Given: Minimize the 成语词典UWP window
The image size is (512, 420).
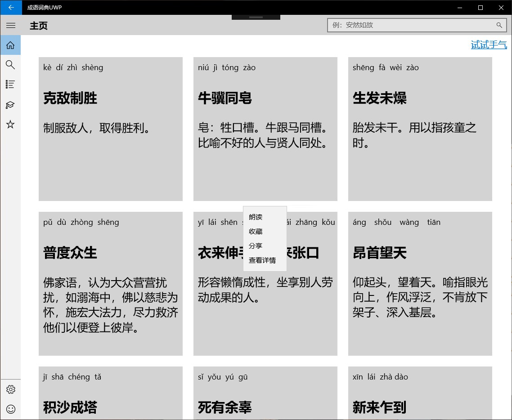Looking at the screenshot, I should [x=460, y=8].
